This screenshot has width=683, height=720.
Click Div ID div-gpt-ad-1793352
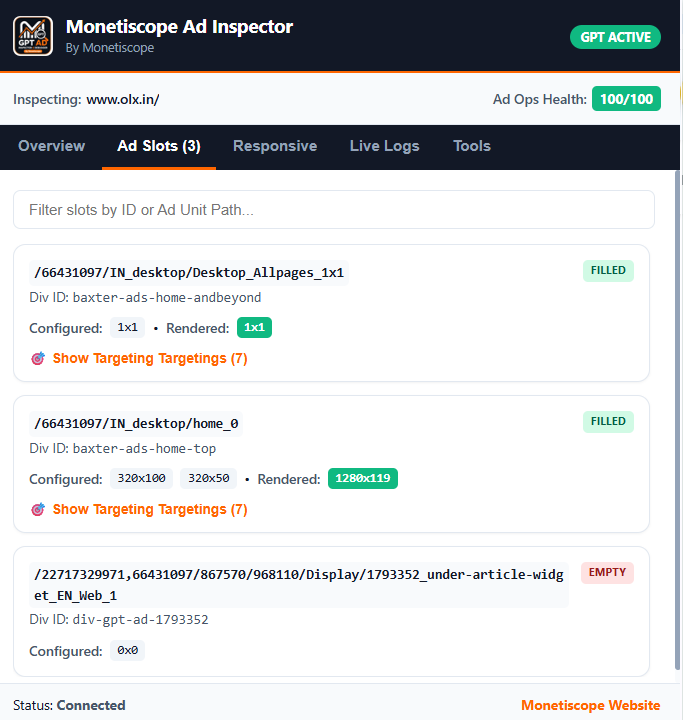pyautogui.click(x=119, y=620)
